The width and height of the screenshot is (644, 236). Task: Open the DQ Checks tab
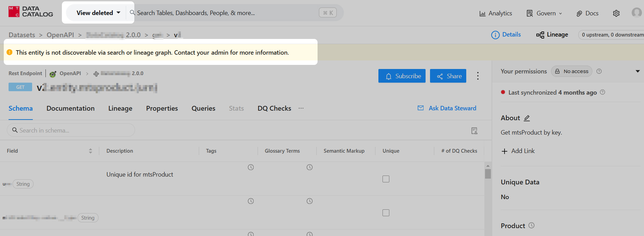[x=274, y=109]
